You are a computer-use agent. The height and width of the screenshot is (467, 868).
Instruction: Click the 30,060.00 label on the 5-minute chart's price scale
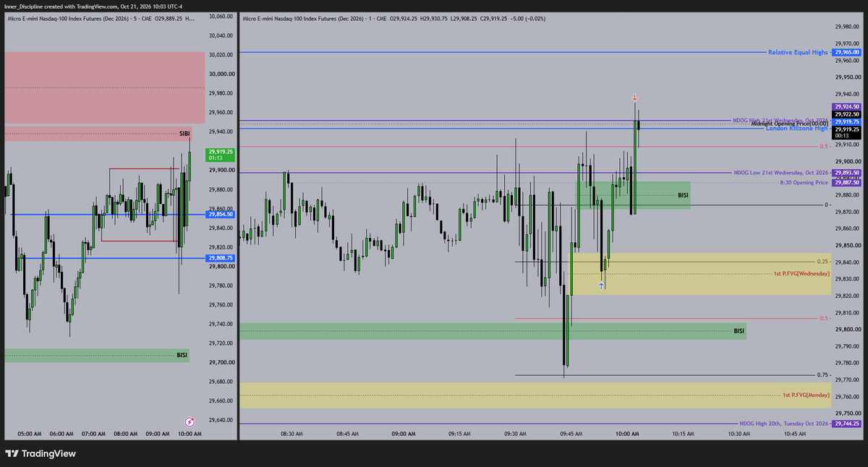[221, 16]
